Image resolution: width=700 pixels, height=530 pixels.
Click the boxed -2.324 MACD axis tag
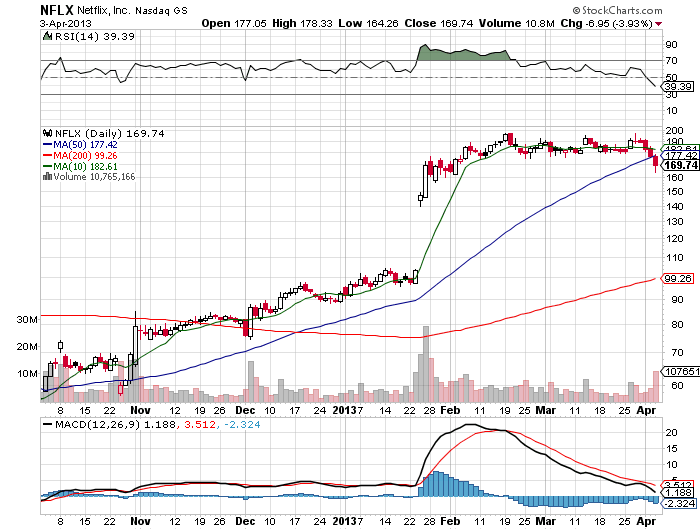tap(679, 503)
